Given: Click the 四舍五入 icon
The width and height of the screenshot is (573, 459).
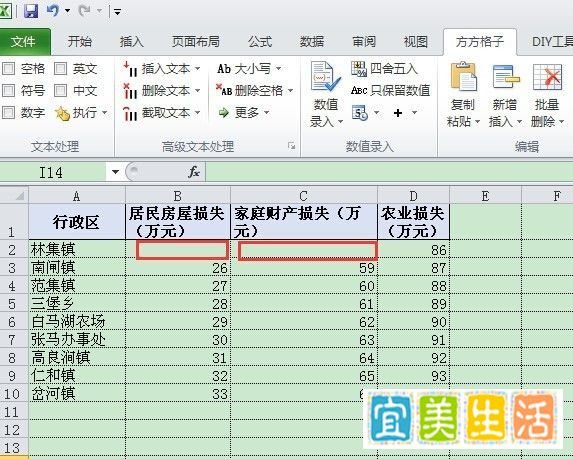Looking at the screenshot, I should 359,69.
